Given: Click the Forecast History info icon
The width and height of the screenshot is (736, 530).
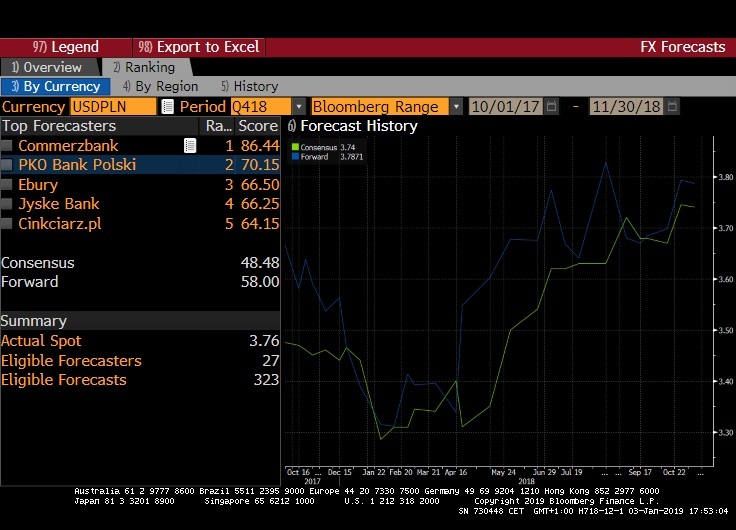Looking at the screenshot, I should coord(291,127).
